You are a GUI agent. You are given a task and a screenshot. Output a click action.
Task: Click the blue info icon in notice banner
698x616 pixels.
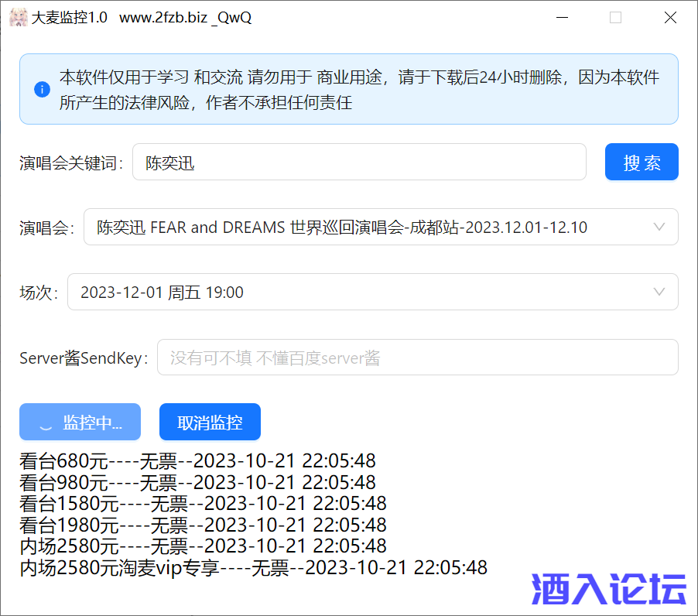point(42,90)
